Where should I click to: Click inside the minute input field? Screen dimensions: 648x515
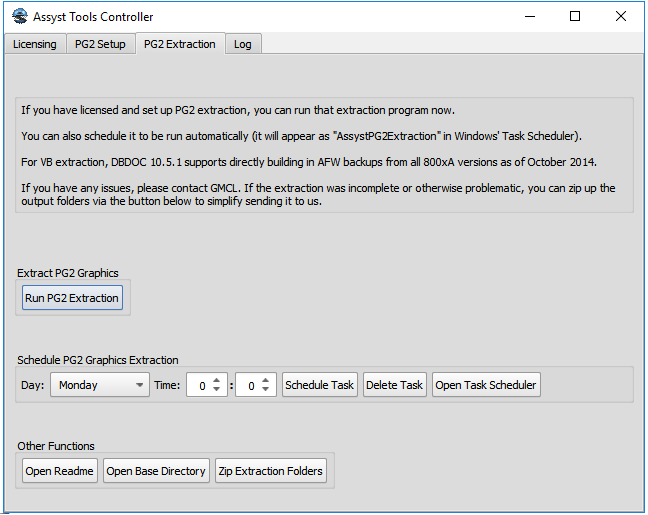pos(248,385)
